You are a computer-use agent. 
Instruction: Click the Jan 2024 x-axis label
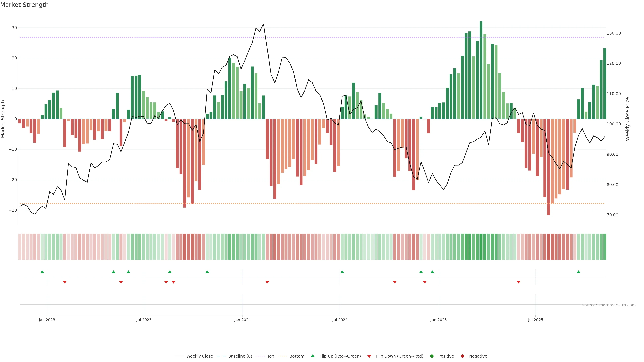click(x=242, y=320)
